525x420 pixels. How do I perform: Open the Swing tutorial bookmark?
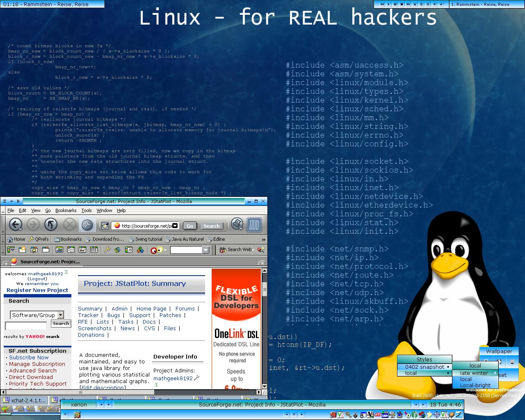pyautogui.click(x=146, y=239)
